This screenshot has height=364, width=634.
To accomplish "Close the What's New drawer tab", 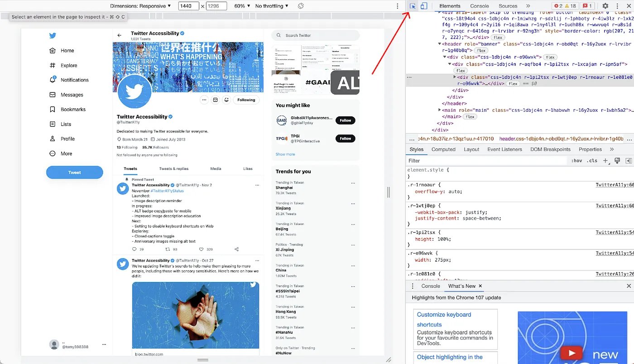I will 480,286.
